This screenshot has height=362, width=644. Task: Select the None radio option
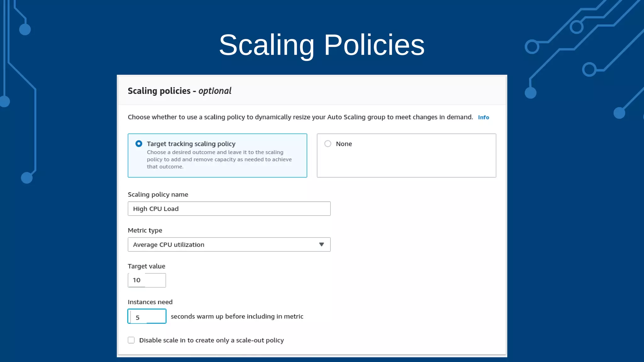(328, 144)
